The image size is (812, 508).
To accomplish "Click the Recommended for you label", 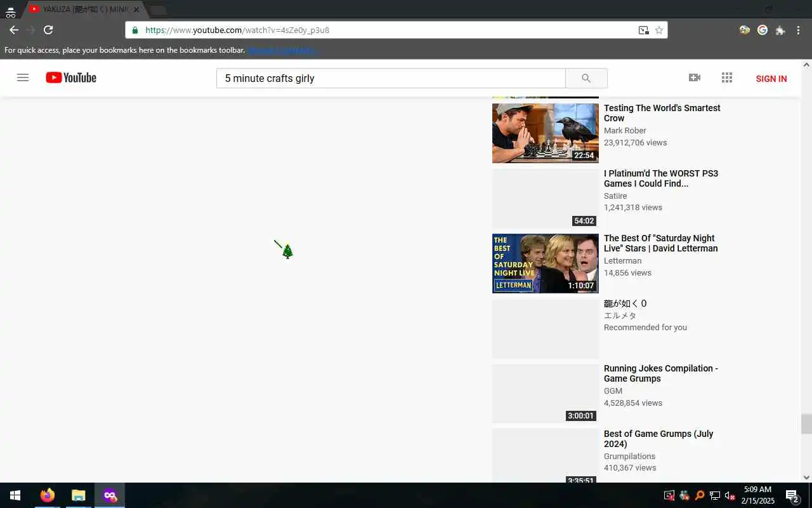I will [x=645, y=328].
